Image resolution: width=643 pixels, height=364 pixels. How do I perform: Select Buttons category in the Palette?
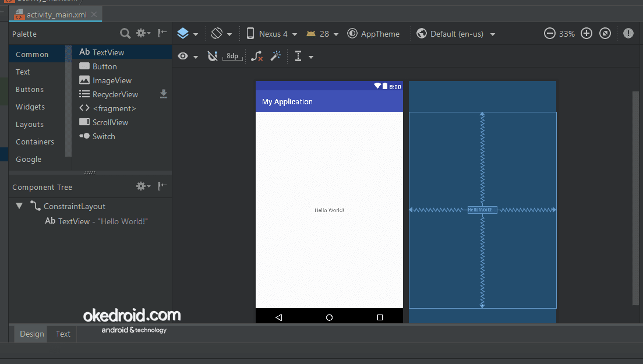[x=30, y=89]
